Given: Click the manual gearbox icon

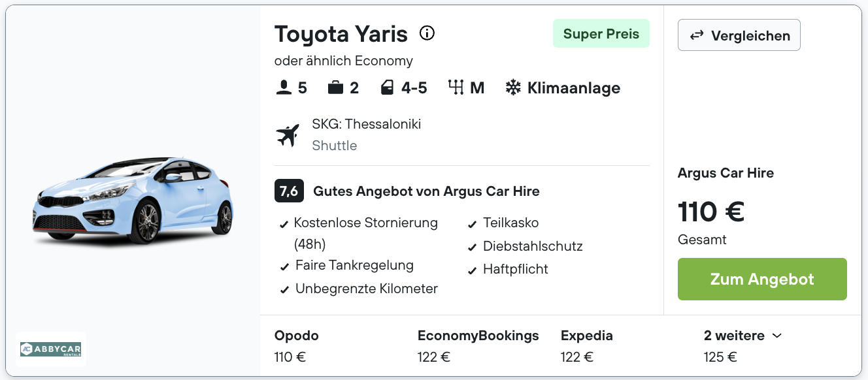Looking at the screenshot, I should click(456, 87).
